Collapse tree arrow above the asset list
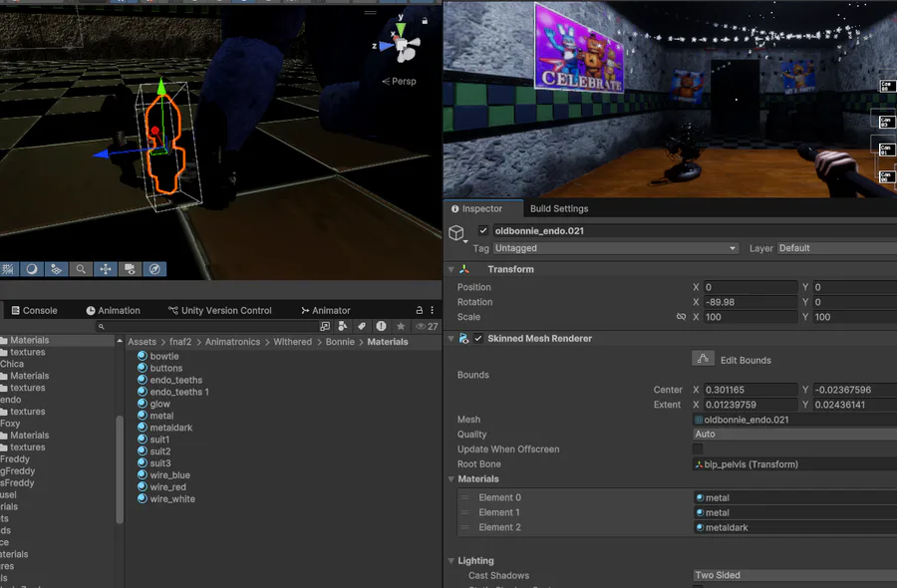The height and width of the screenshot is (588, 897). coord(120,341)
